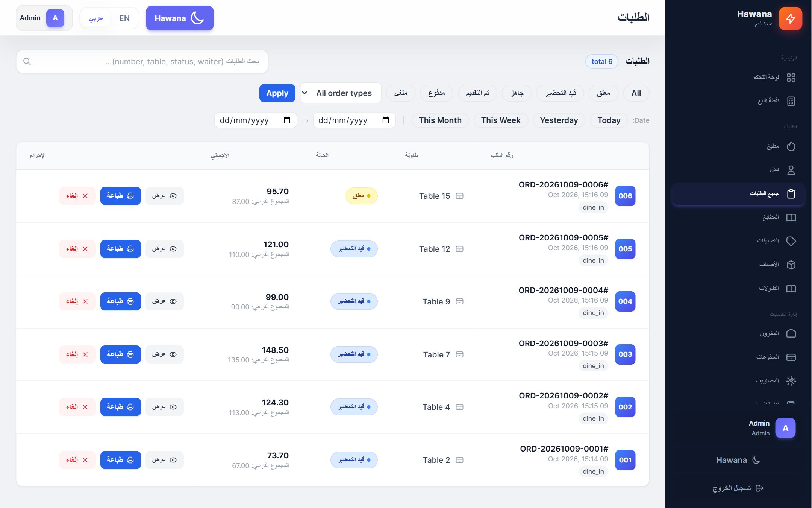Print order 005
This screenshot has height=508, width=812.
(x=121, y=249)
